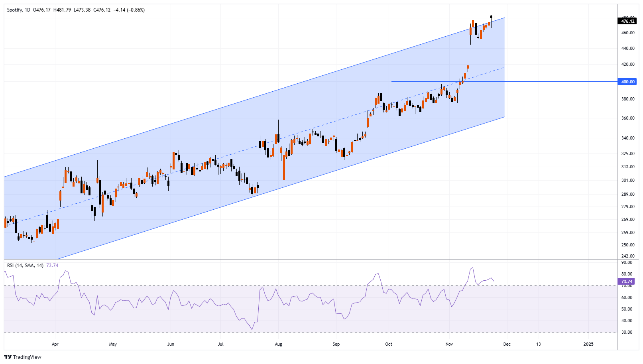Click the Jun label on time axis
This screenshot has height=364, width=643.
[x=171, y=344]
